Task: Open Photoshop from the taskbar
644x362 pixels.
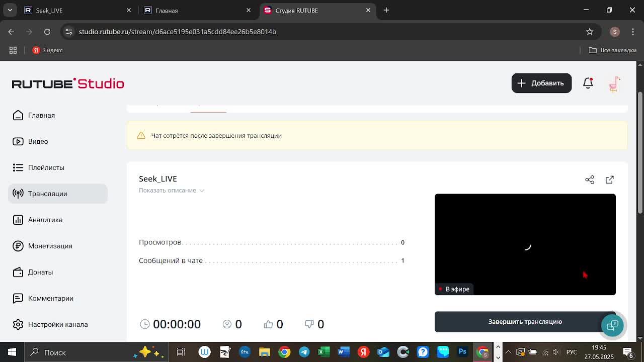Action: (462, 352)
